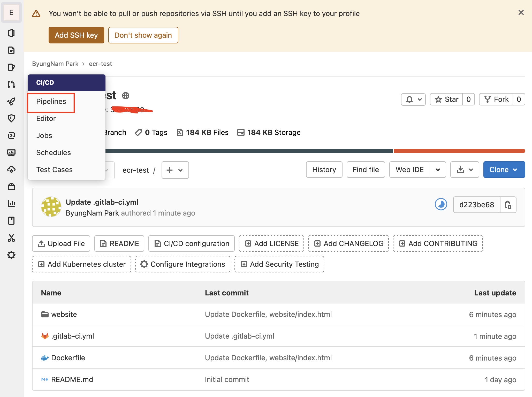Image resolution: width=532 pixels, height=397 pixels.
Task: Open the README button
Action: click(119, 243)
